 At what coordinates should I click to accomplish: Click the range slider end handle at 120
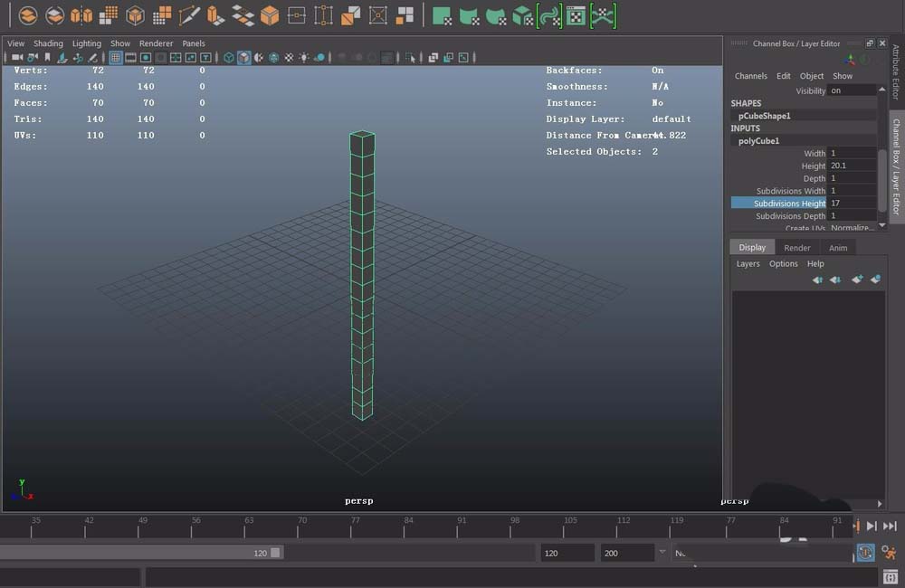coord(275,552)
